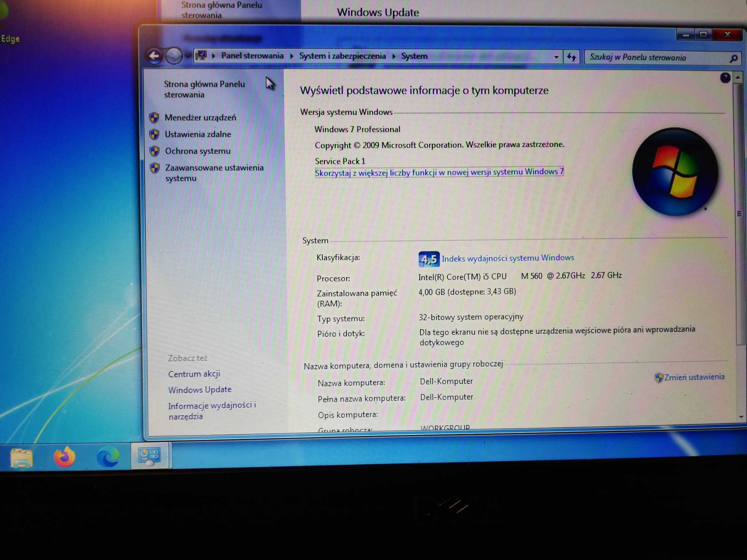Screen dimensions: 747x560
Task: Expand arrow after System i zabezpieczenia breadcrumb
Action: 394,56
